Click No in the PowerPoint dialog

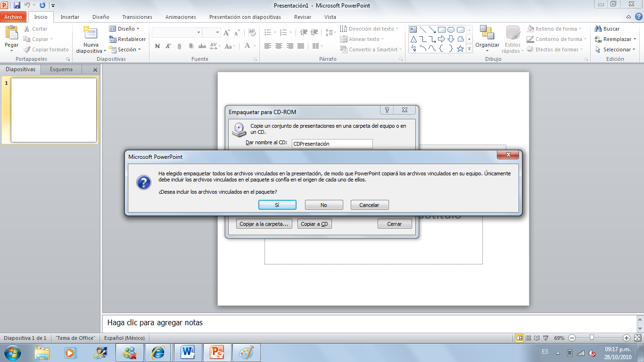tap(323, 205)
